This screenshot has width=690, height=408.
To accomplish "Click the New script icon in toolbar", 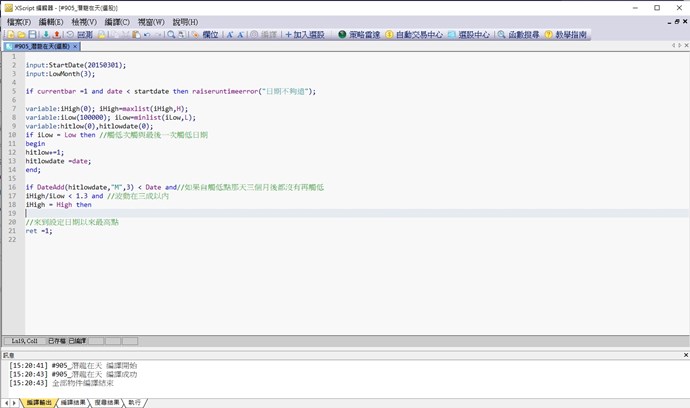I will (9, 34).
